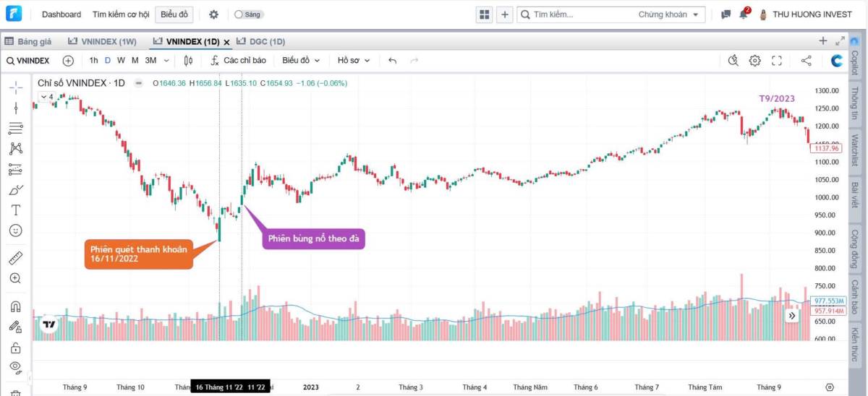Image resolution: width=868 pixels, height=396 pixels.
Task: Switch to the VNINDEX (1W) tab
Action: (103, 42)
